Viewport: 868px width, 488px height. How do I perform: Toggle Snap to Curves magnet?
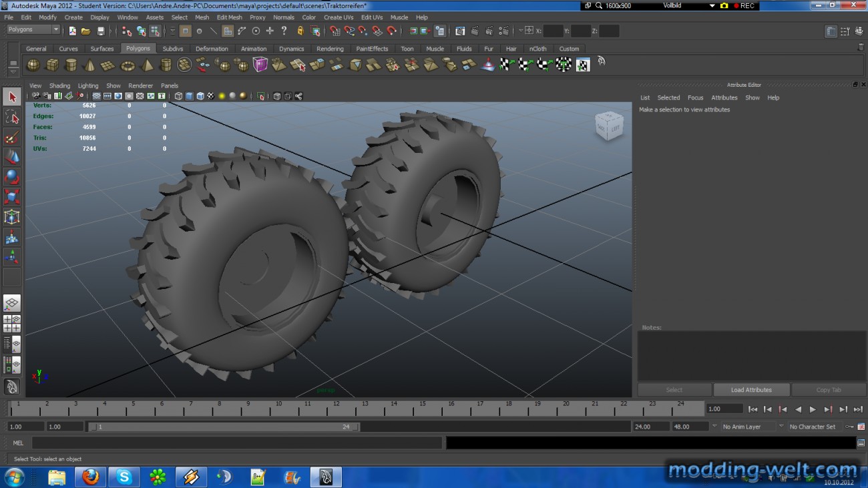(x=349, y=31)
